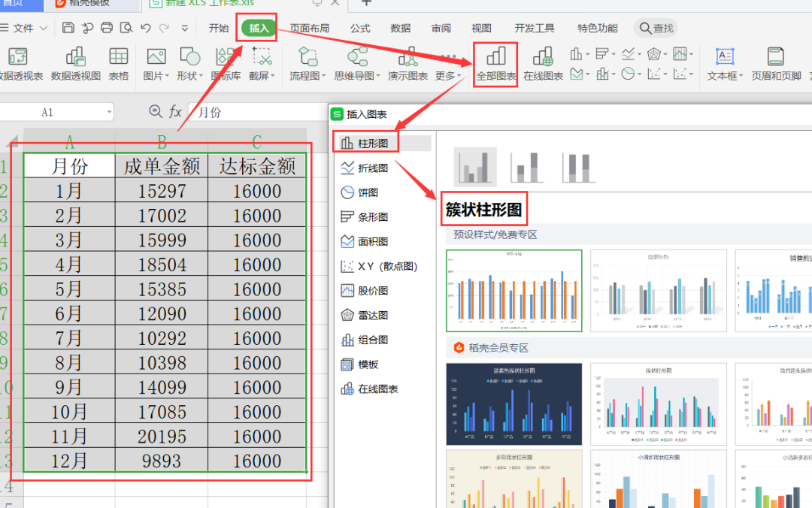
Task: Click the small column chart ribbon icon
Action: [x=577, y=54]
